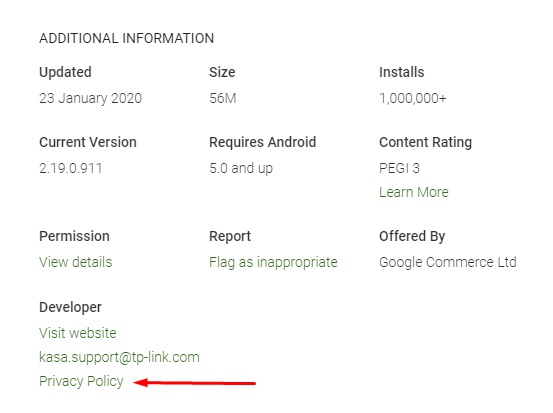Open the developer's Visit website link
Image resolution: width=553 pixels, height=413 pixels.
(x=78, y=333)
